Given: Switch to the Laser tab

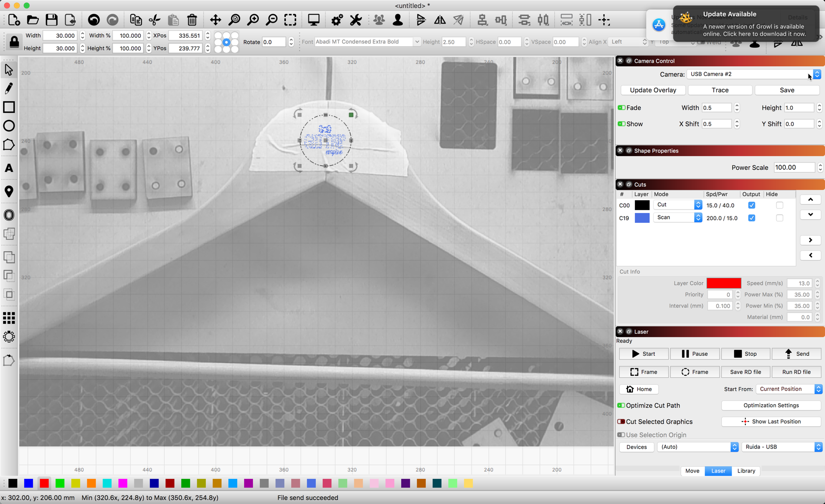Looking at the screenshot, I should tap(718, 471).
